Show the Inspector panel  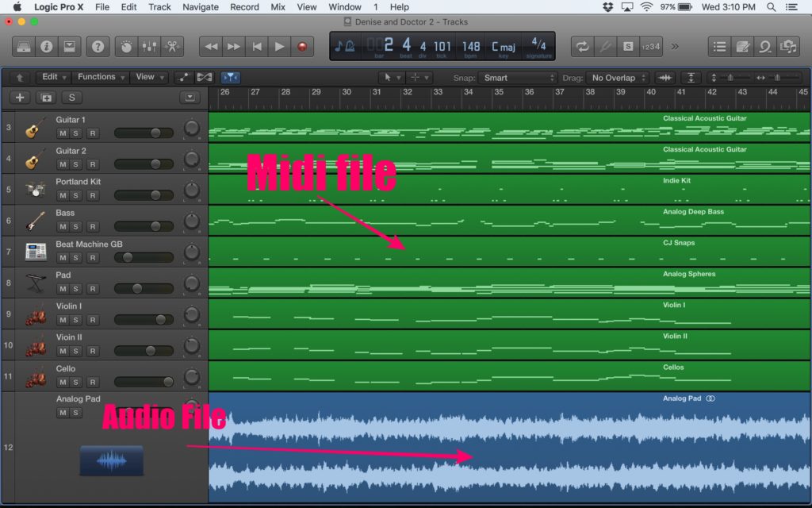[x=47, y=47]
